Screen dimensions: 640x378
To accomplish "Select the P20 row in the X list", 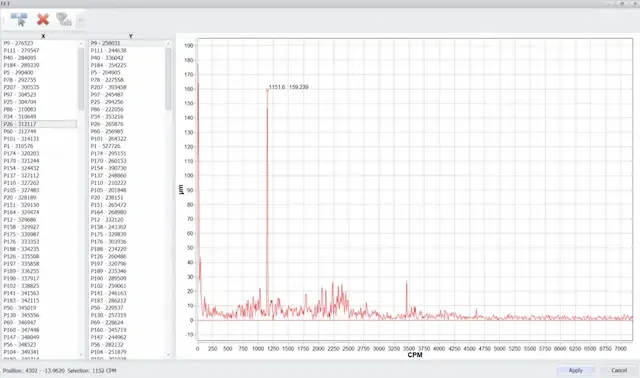I will [40, 197].
